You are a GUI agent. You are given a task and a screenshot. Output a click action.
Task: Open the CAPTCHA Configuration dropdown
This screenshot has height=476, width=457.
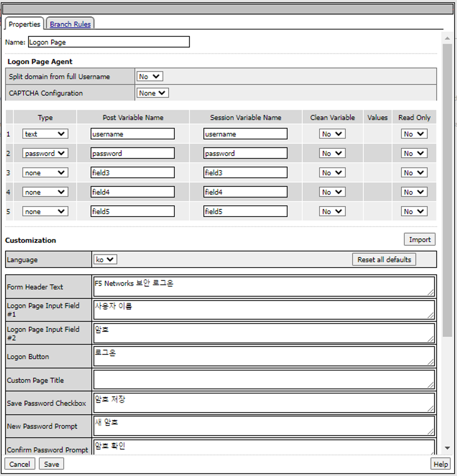[x=152, y=93]
